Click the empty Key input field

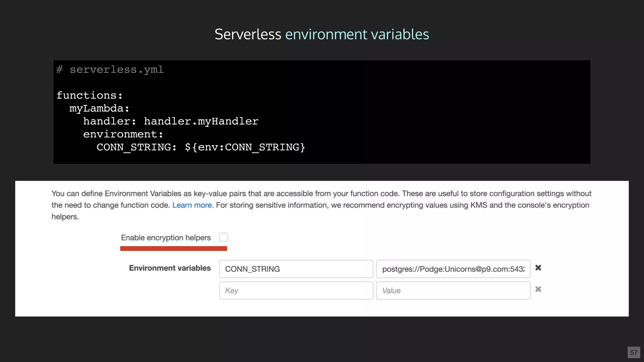[x=296, y=290]
